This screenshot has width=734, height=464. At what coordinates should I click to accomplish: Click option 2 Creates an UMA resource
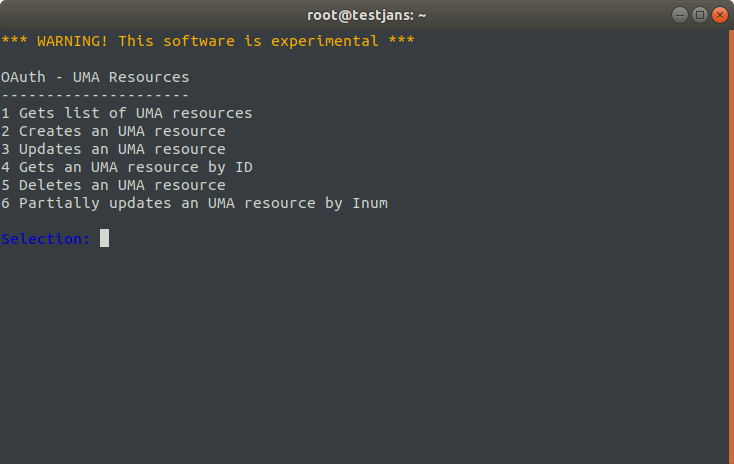tap(113, 131)
